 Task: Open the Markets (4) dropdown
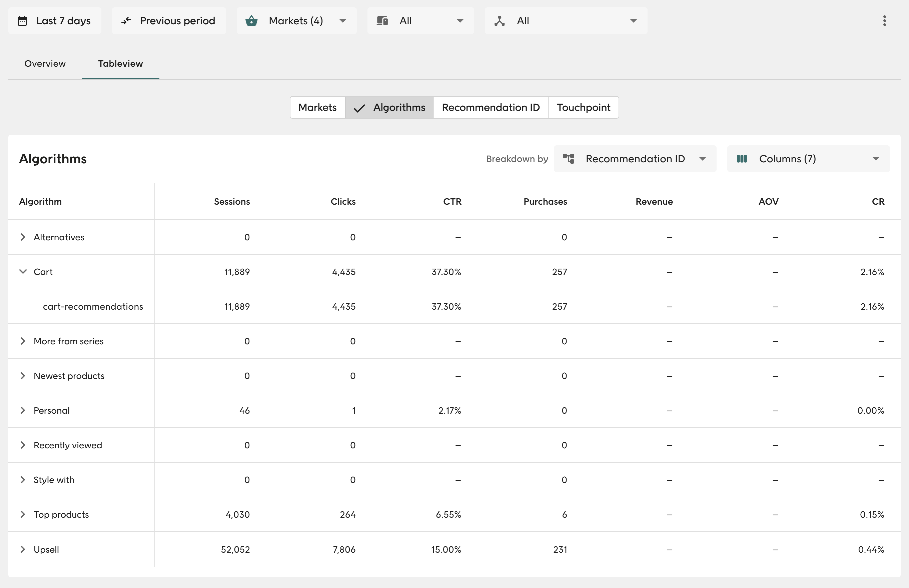pyautogui.click(x=297, y=21)
